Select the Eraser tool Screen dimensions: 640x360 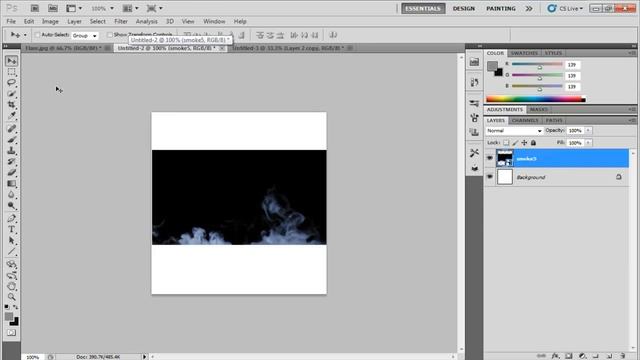click(x=11, y=173)
